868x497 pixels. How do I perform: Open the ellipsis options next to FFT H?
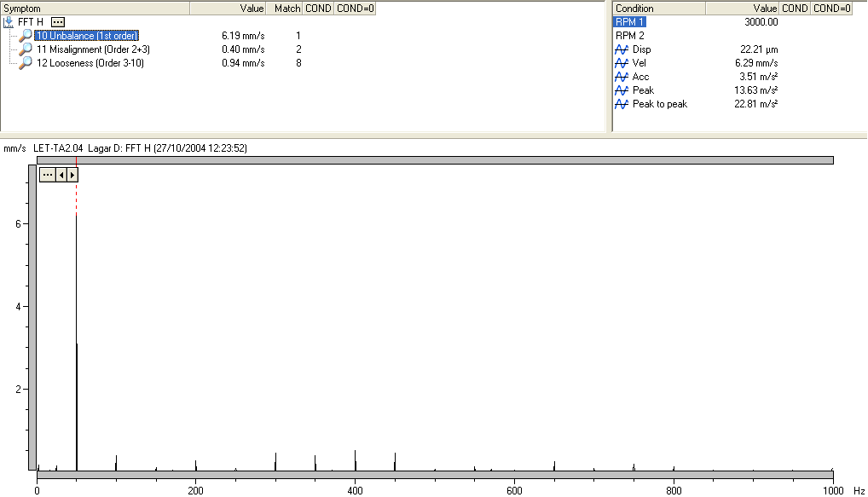57,21
